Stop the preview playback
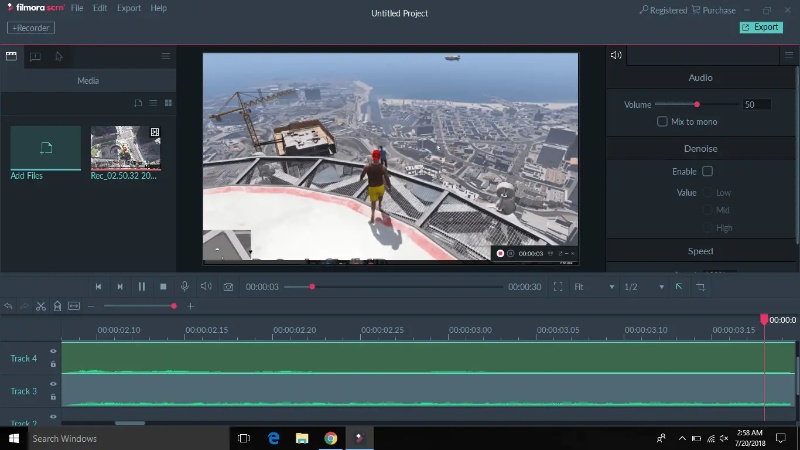The height and width of the screenshot is (450, 800). coord(163,287)
